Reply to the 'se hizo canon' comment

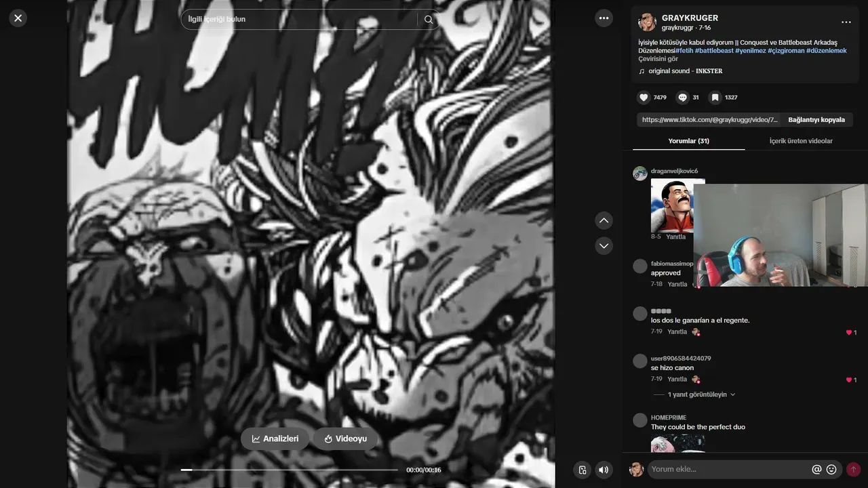click(x=677, y=379)
